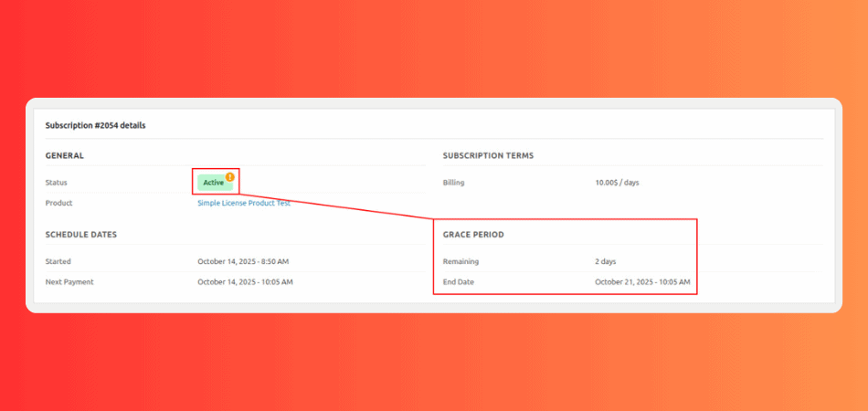Click the October 14, 2025 - 8:50 AM start date
Image resolution: width=868 pixels, height=411 pixels.
pos(243,261)
